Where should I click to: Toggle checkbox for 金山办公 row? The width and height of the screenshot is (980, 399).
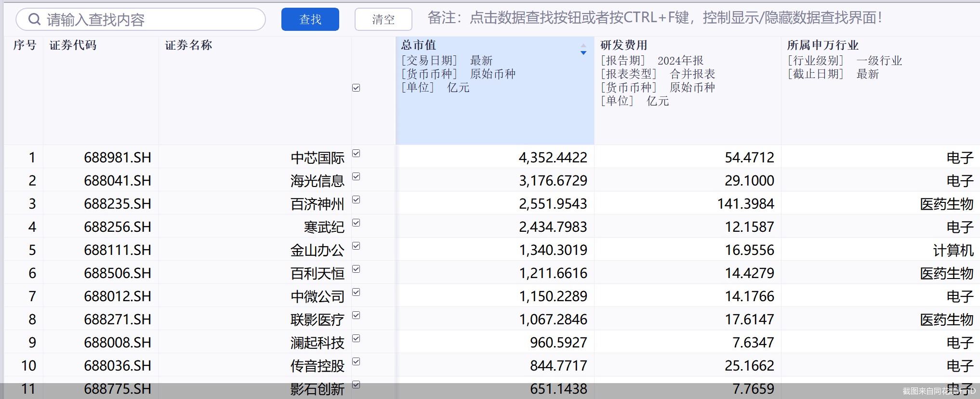pyautogui.click(x=356, y=246)
